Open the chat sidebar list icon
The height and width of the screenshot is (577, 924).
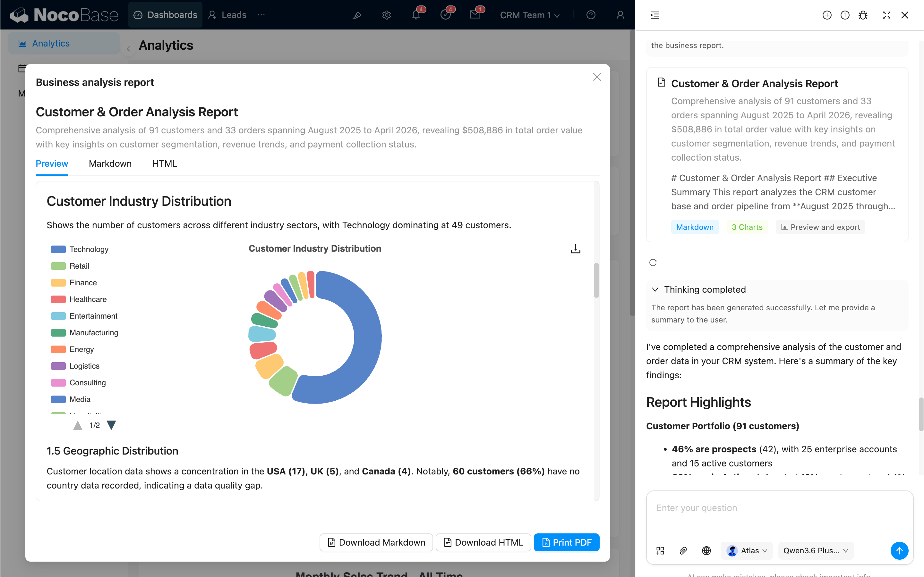click(655, 15)
